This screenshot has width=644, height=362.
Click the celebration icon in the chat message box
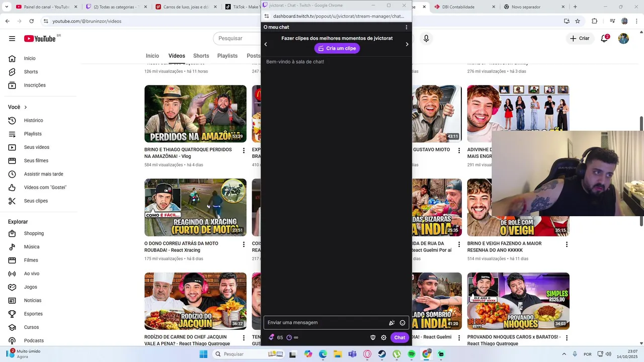click(x=392, y=323)
